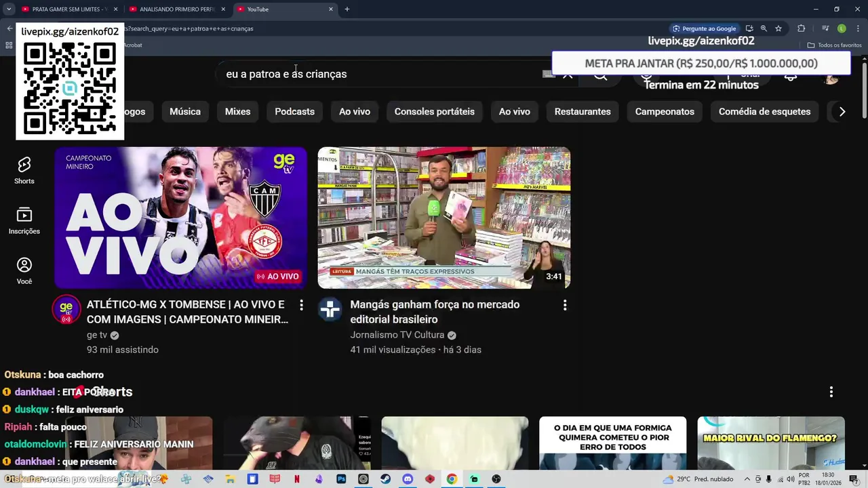Open more options for ATLÉTICO-MG X TOMBENSE video
Screen dimensions: 868x488
(x=301, y=305)
